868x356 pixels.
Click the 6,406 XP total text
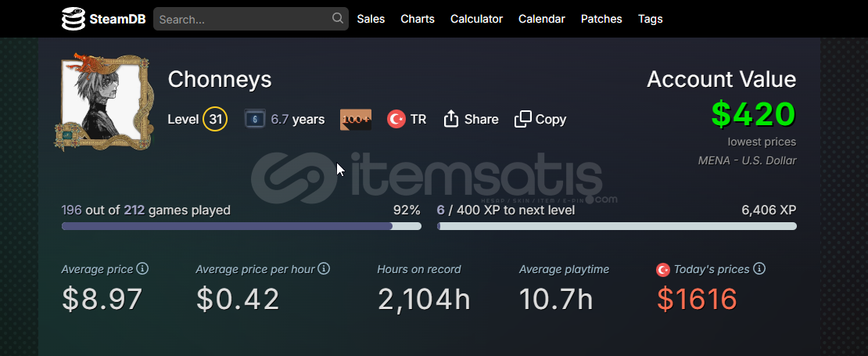tap(769, 210)
